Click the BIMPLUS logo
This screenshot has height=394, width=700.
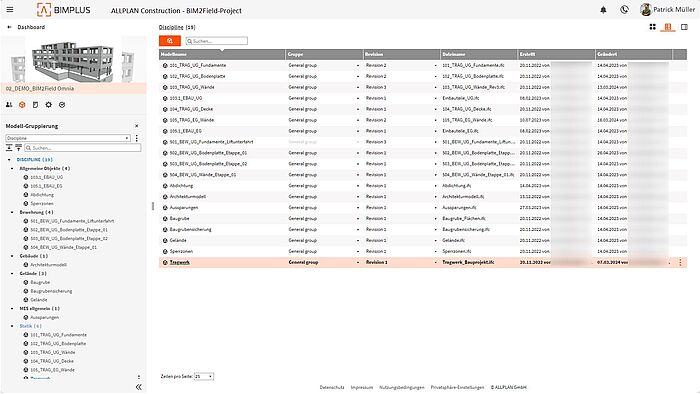[x=64, y=10]
